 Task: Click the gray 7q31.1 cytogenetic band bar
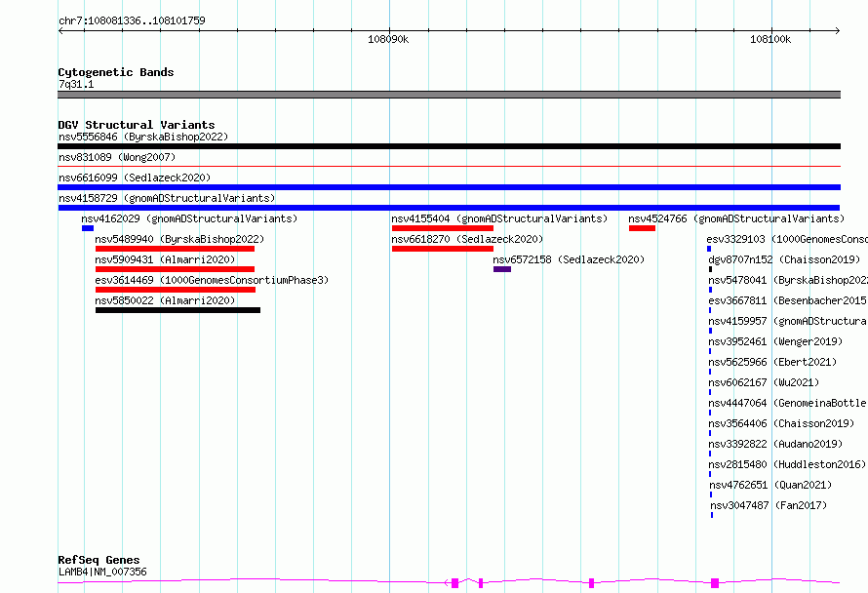449,95
